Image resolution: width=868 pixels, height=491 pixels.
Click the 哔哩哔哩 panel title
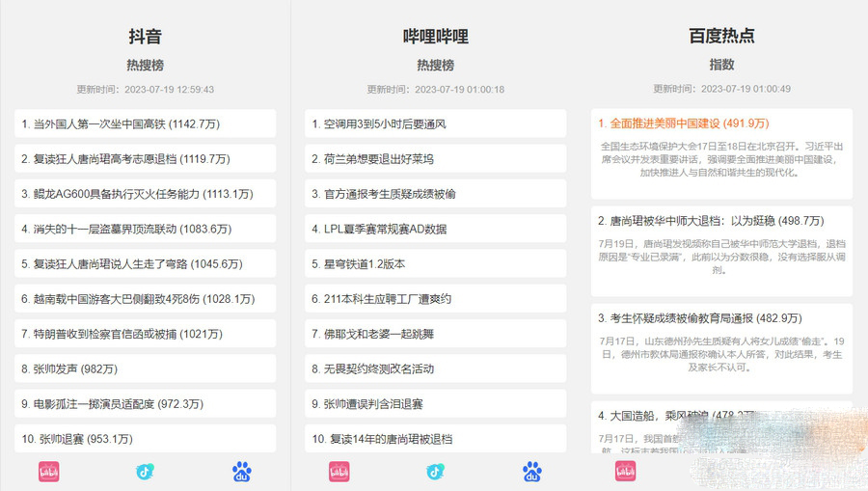click(x=436, y=36)
